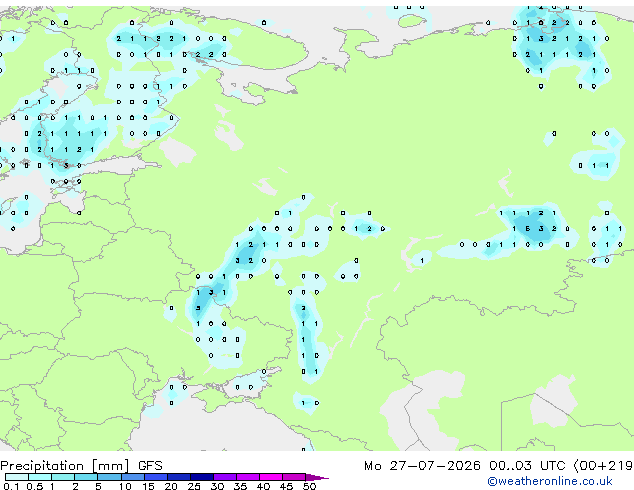Click the '[mm]' unit label
Viewport: 634px width, 490px height.
pos(110,466)
